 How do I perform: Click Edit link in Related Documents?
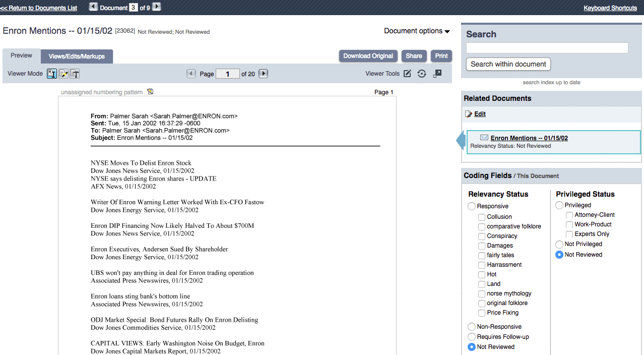pyautogui.click(x=480, y=114)
